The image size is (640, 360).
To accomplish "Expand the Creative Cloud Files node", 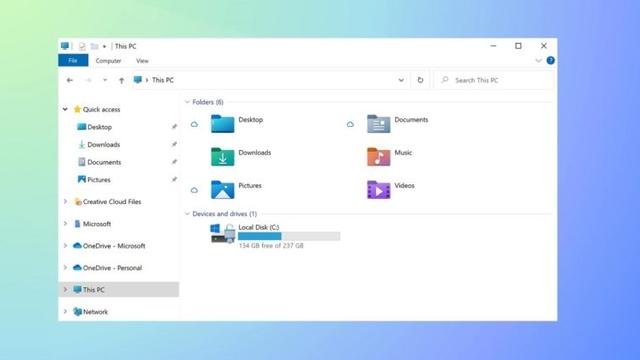I will point(65,201).
